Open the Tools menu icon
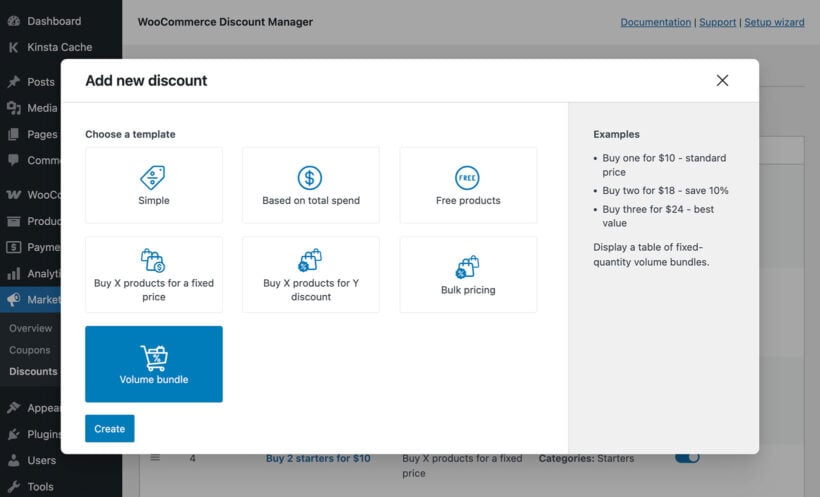Image resolution: width=820 pixels, height=497 pixels. 13,487
